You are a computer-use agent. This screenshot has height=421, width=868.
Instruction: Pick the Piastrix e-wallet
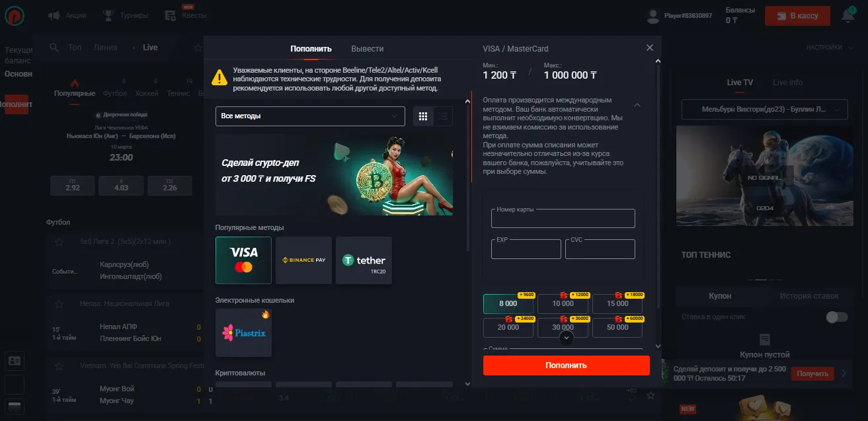(x=243, y=332)
